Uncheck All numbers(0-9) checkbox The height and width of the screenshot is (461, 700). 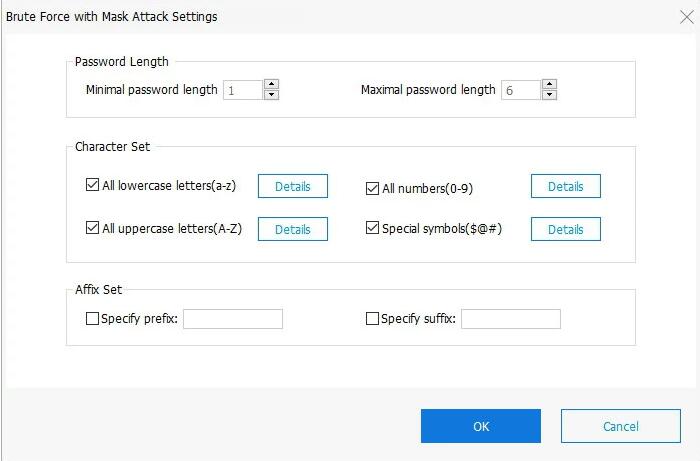[372, 188]
